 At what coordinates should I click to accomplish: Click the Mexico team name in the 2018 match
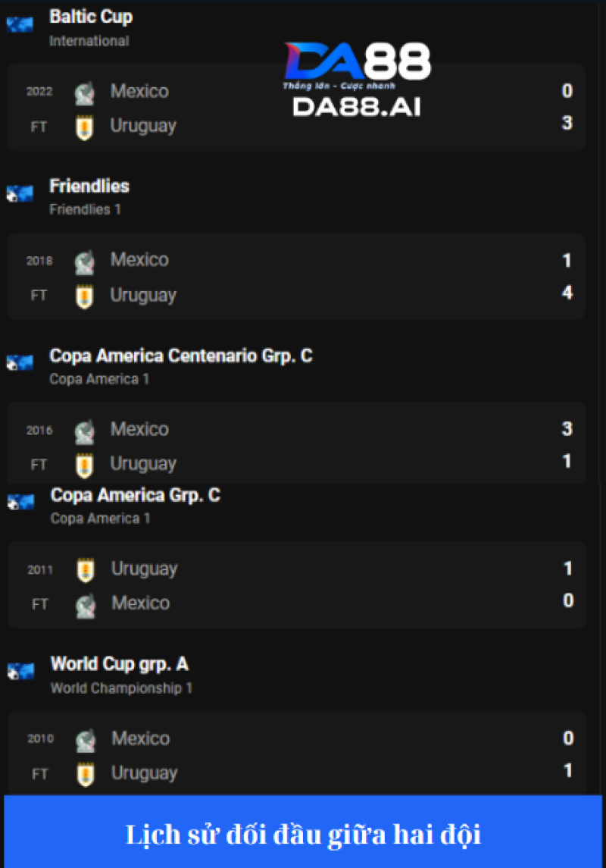140,259
